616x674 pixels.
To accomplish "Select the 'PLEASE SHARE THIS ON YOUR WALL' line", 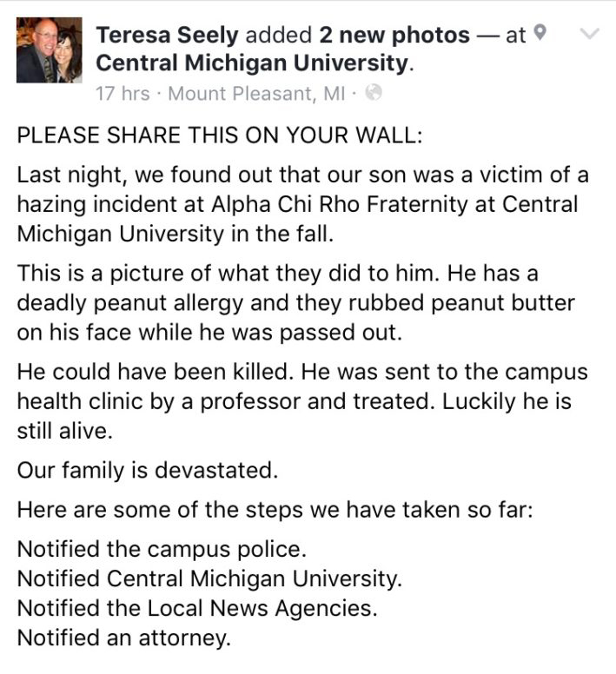I will (220, 135).
